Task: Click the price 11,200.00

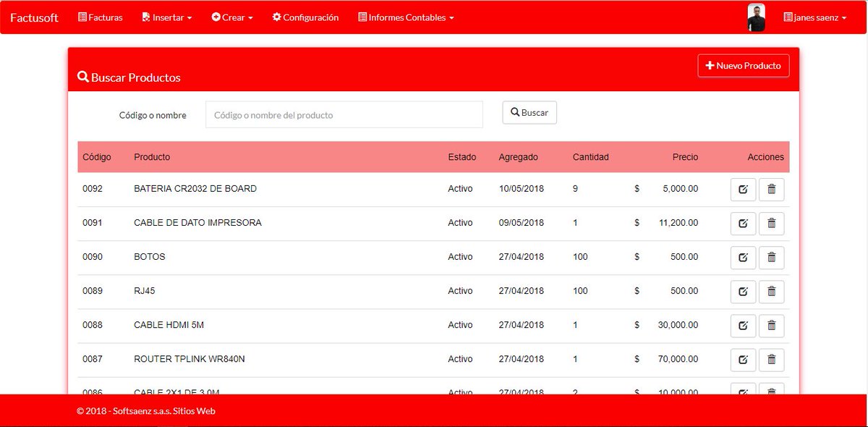Action: click(x=678, y=223)
